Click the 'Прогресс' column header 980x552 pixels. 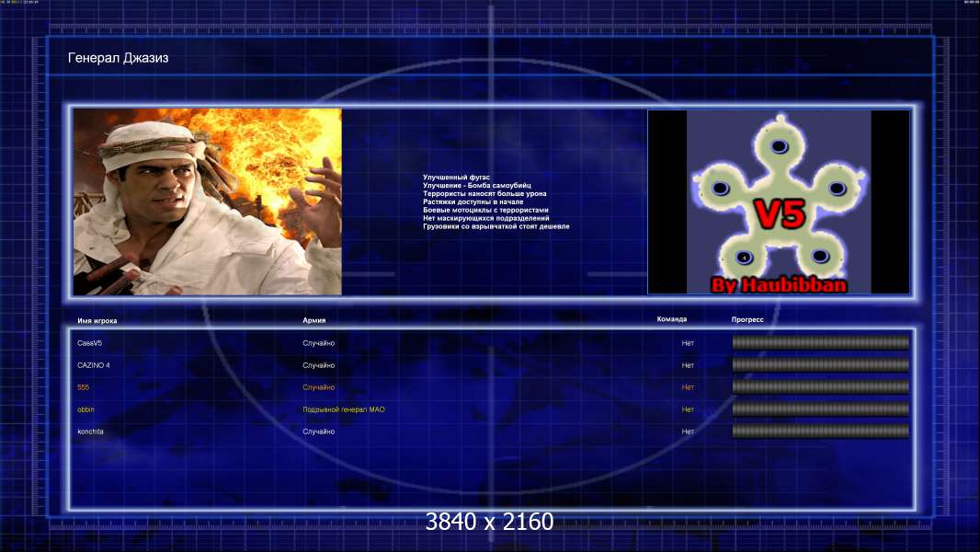tap(747, 319)
